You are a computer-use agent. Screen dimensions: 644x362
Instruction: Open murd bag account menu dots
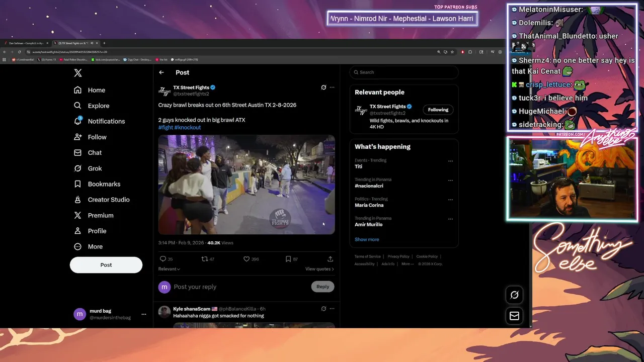tap(144, 314)
